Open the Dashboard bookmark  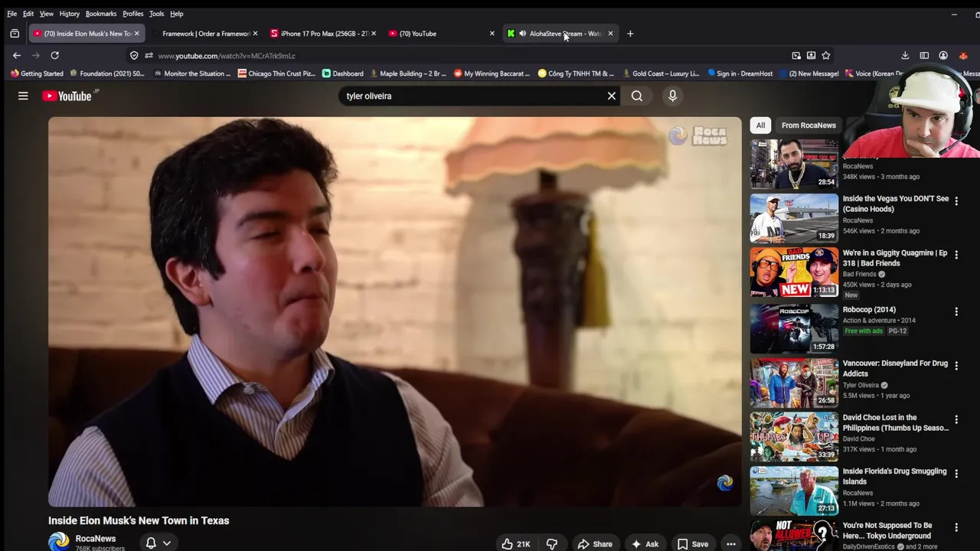[343, 73]
